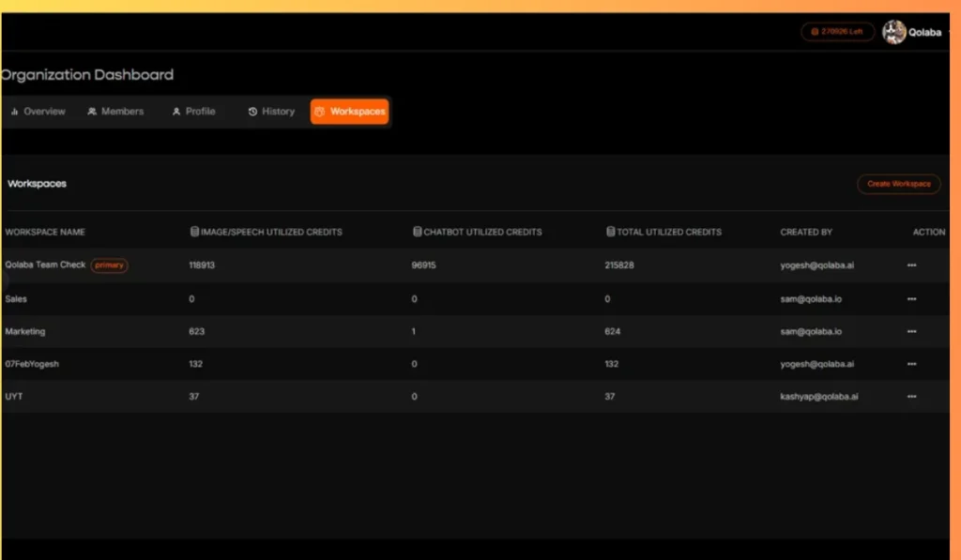
Task: Select the UYT workspace name
Action: (13, 397)
